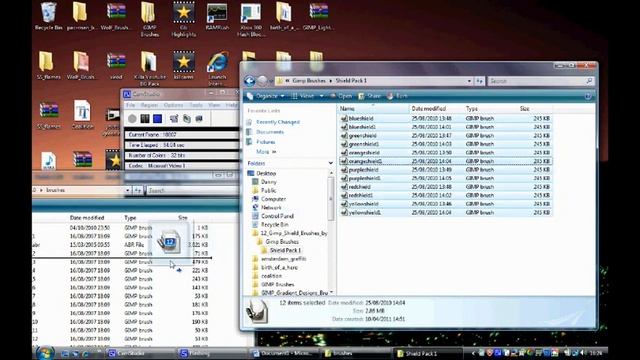Select Launch Internet Explorer desktop shortcut
Viewport: 640px width, 360px height.
coord(217,69)
